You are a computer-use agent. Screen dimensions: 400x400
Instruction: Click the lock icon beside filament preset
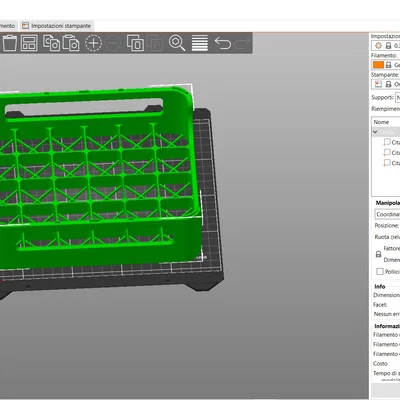coord(388,65)
